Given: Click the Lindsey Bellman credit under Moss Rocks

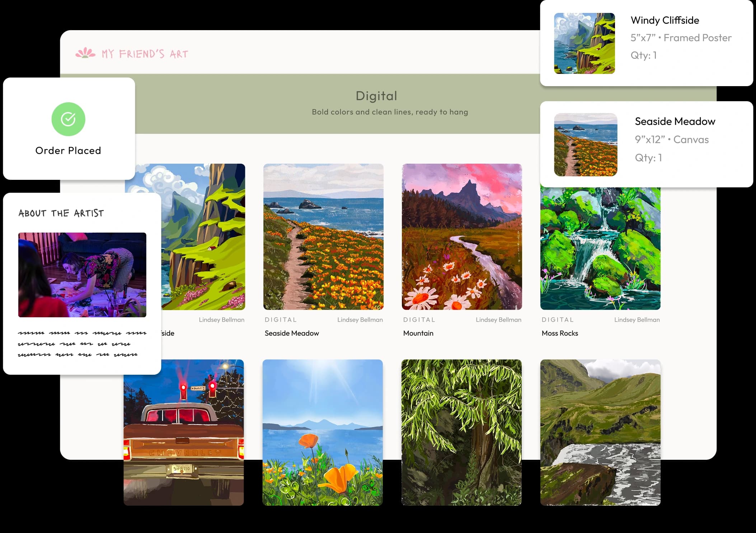Looking at the screenshot, I should pyautogui.click(x=637, y=319).
